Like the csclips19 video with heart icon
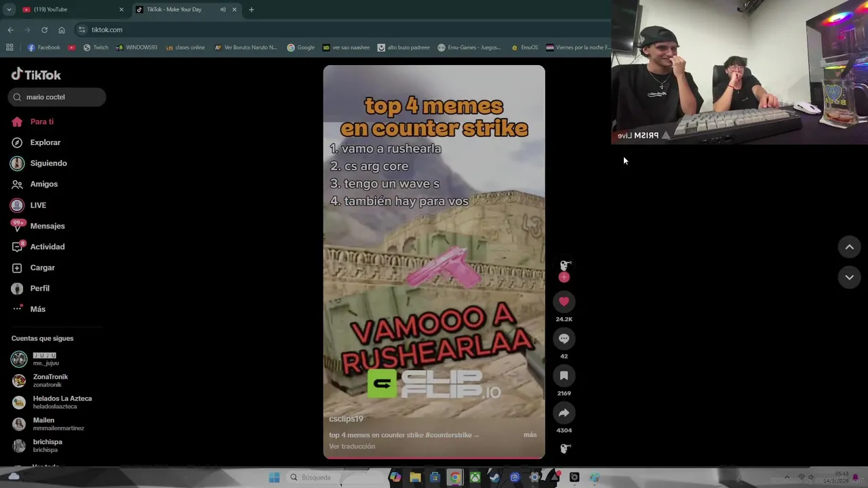The image size is (868, 488). tap(564, 302)
